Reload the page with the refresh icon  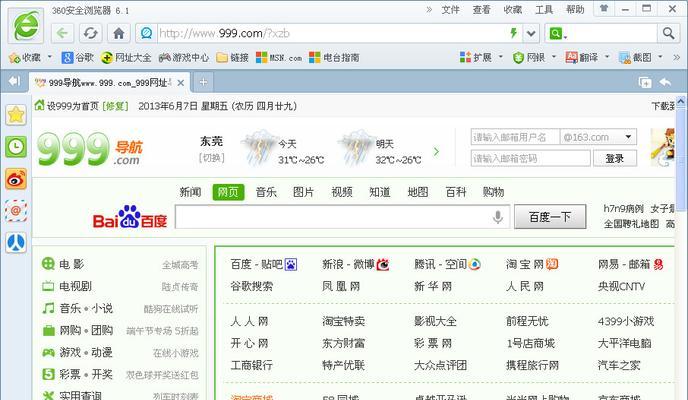[x=91, y=33]
